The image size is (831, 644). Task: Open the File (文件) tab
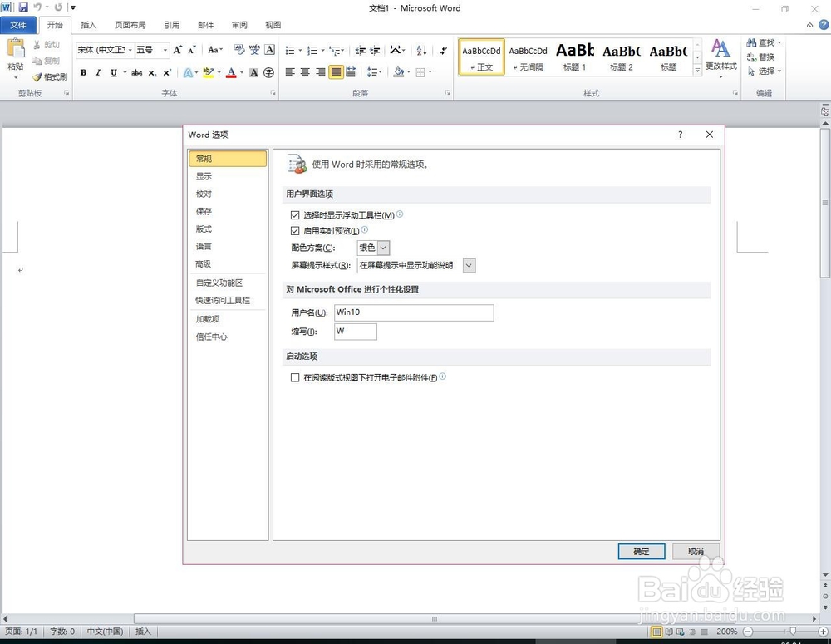pyautogui.click(x=18, y=25)
